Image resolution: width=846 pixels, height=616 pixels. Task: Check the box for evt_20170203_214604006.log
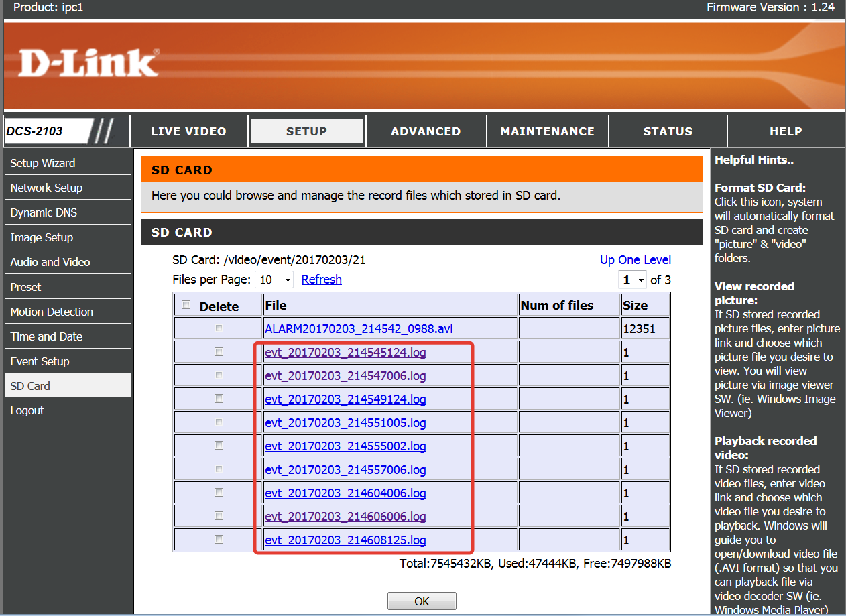click(219, 493)
